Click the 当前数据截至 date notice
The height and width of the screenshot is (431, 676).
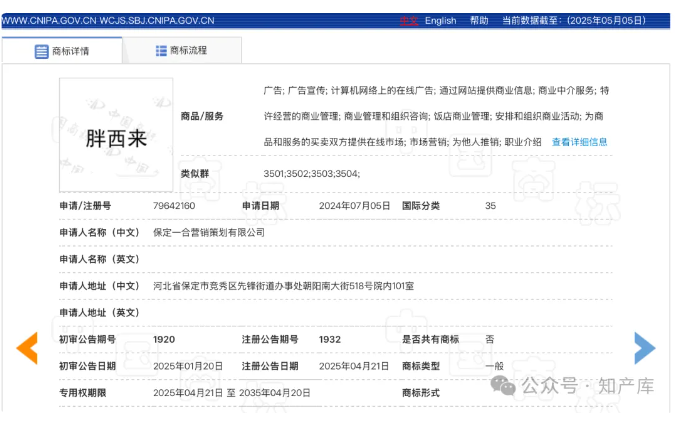[x=580, y=20]
